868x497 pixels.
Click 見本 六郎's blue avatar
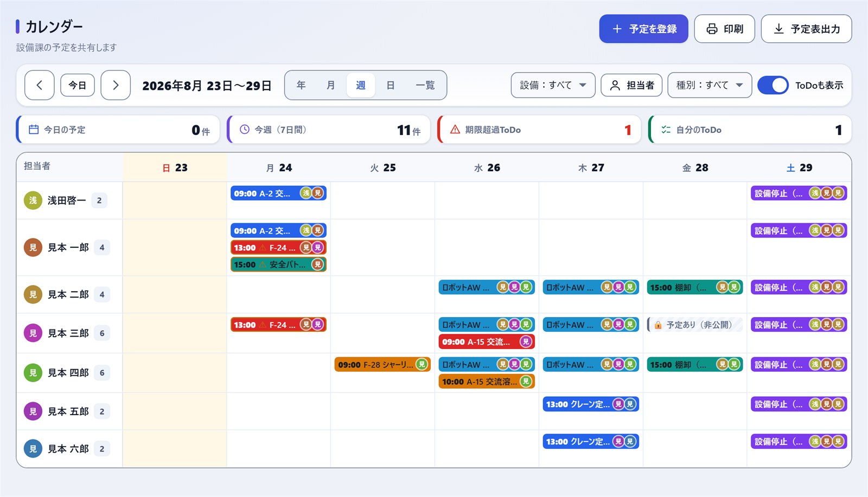pyautogui.click(x=33, y=449)
